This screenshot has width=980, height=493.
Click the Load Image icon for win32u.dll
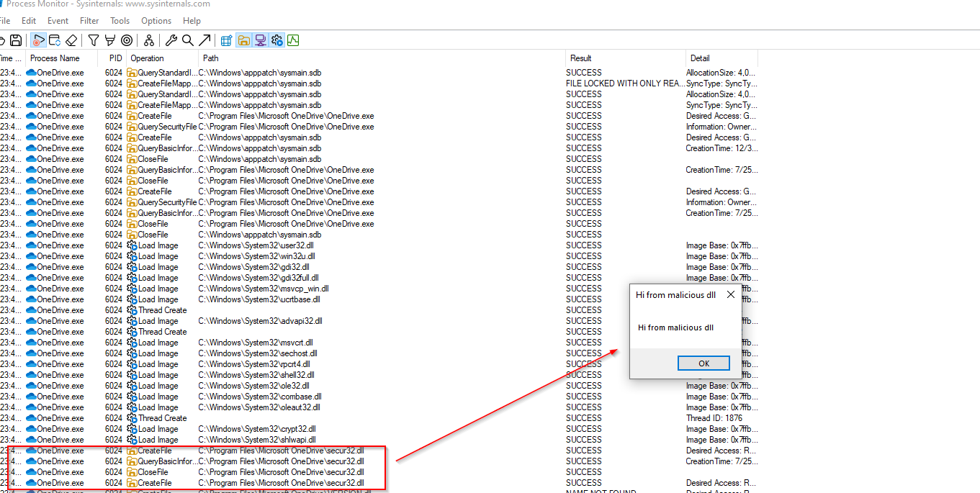coord(132,256)
